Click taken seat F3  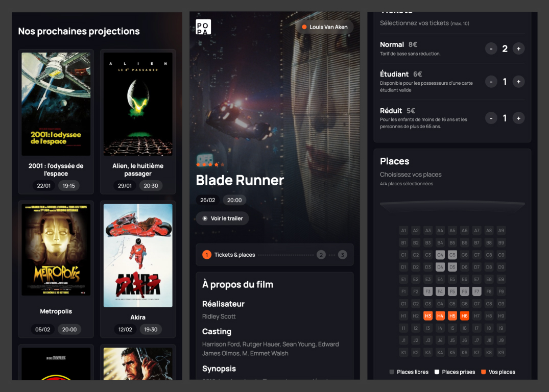(428, 291)
